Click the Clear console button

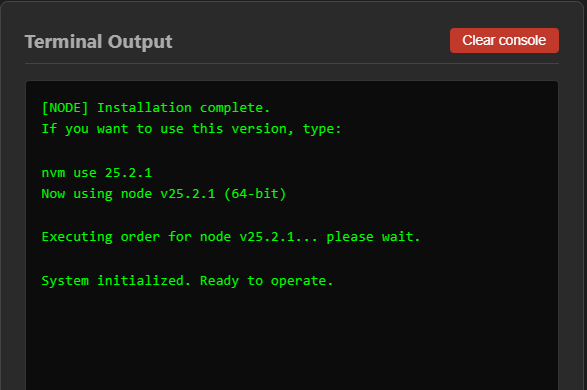[504, 40]
